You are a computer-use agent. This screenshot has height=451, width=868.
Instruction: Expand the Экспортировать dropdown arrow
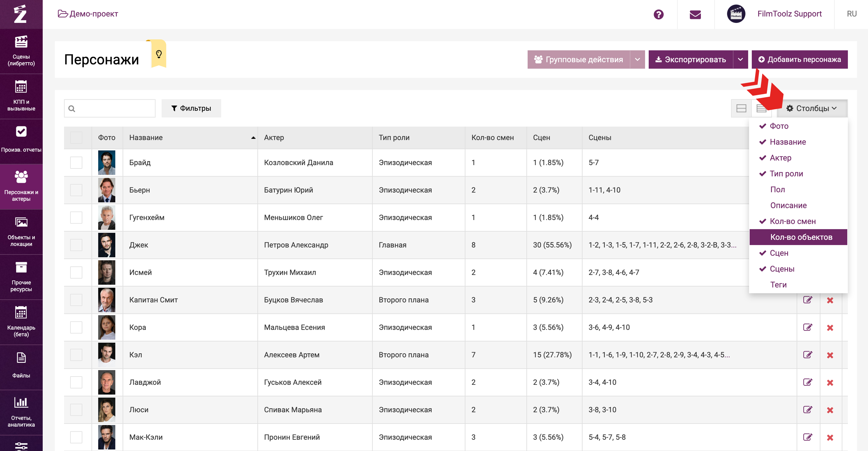tap(740, 59)
